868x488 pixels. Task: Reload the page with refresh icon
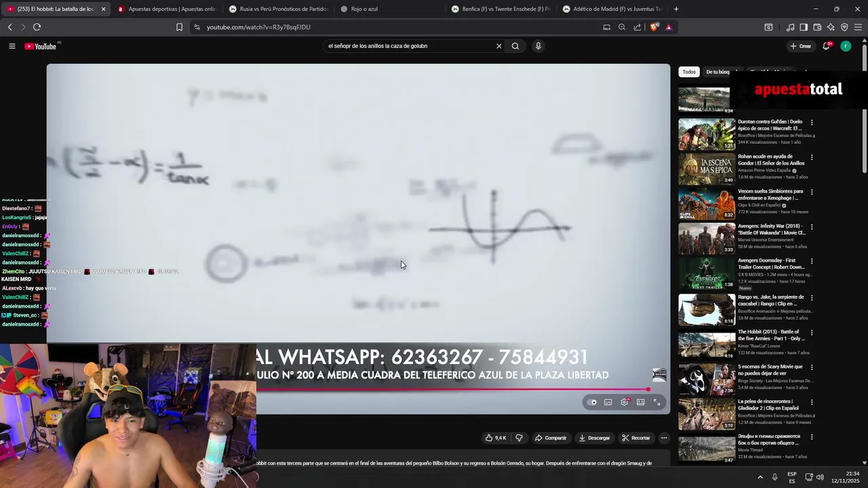[x=37, y=27]
